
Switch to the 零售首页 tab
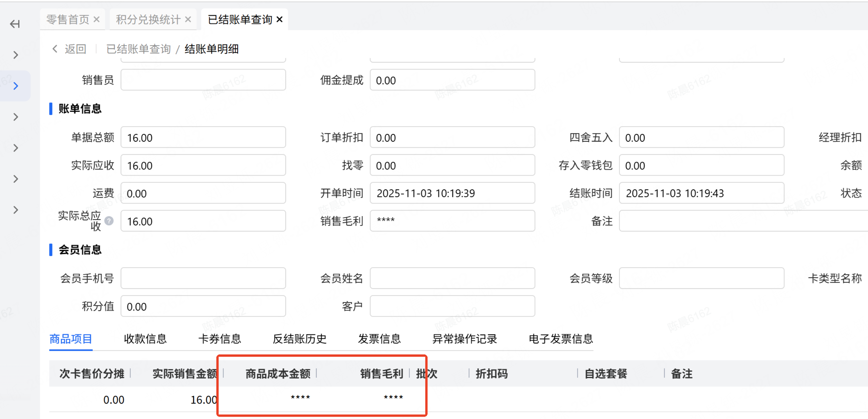click(68, 19)
